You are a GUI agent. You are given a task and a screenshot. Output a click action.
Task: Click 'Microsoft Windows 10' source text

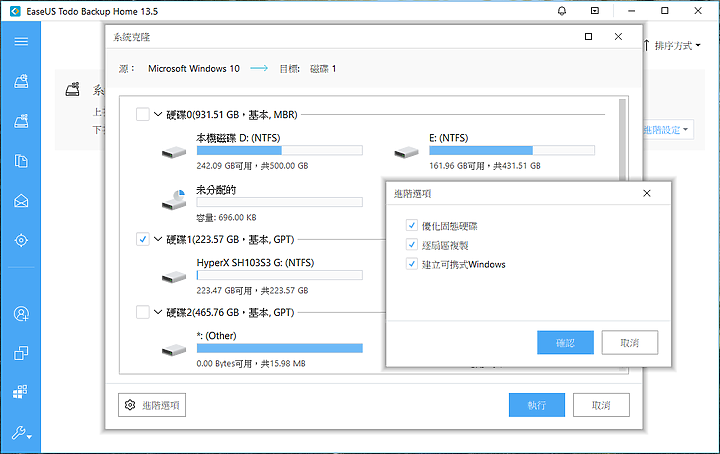[194, 68]
